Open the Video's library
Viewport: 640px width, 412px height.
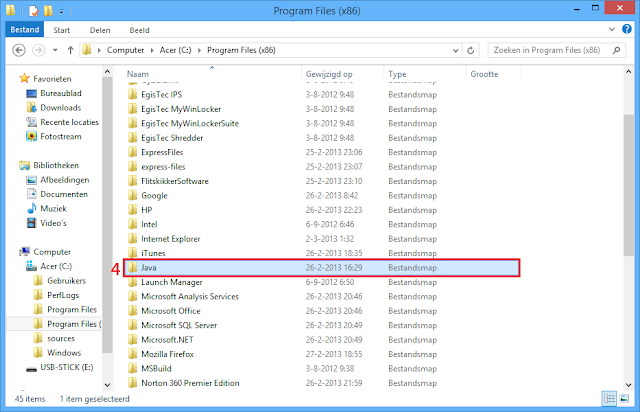coord(53,223)
